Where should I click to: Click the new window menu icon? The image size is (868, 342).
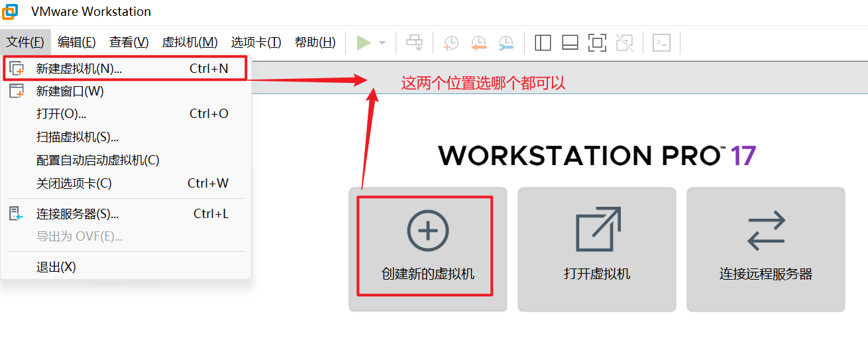[x=17, y=91]
